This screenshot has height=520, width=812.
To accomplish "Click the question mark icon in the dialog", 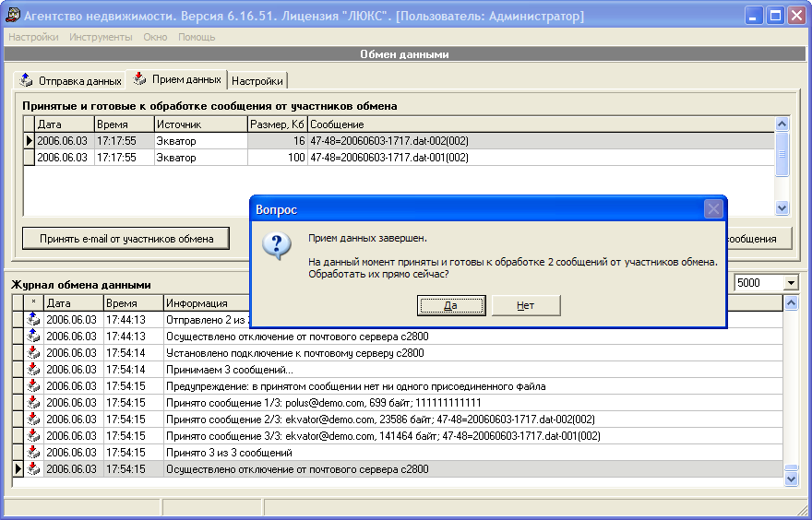I will 277,246.
